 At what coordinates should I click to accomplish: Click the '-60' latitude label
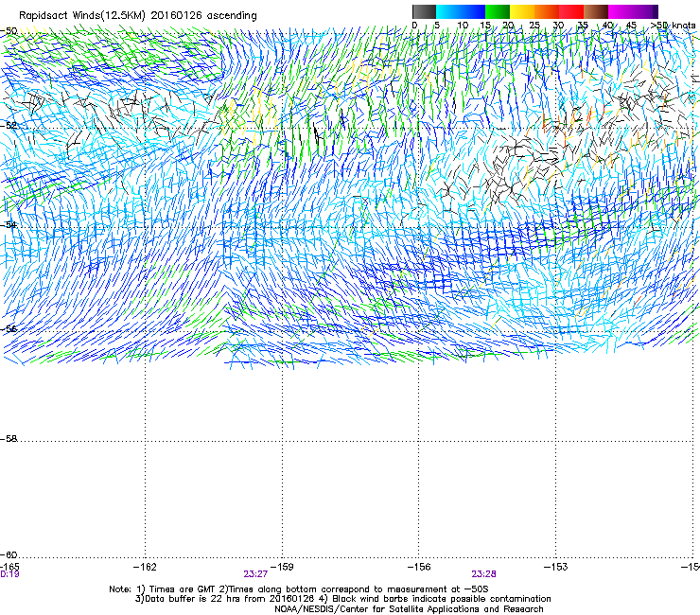pos(9,554)
